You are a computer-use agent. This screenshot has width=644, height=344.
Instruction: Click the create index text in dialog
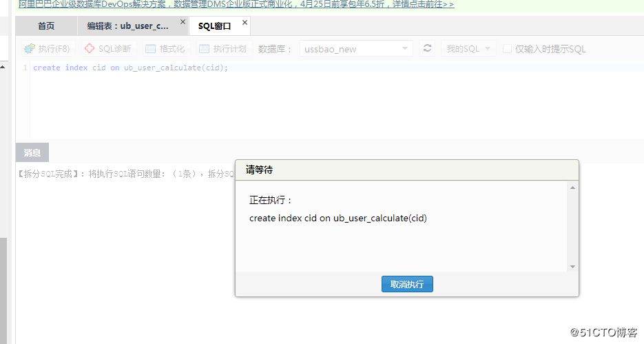point(338,219)
